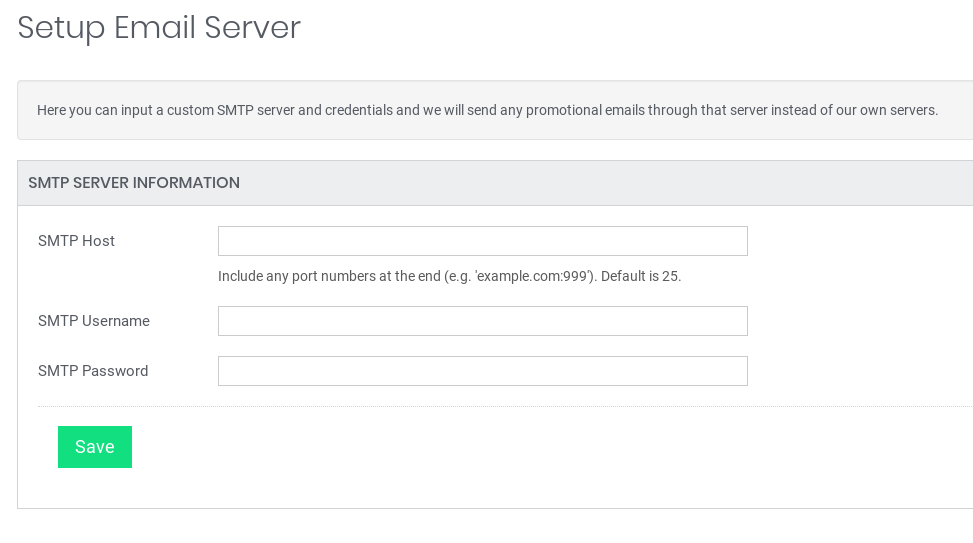Click the 'SMTP Username' field label
Screen dimensions: 973x543
click(94, 321)
